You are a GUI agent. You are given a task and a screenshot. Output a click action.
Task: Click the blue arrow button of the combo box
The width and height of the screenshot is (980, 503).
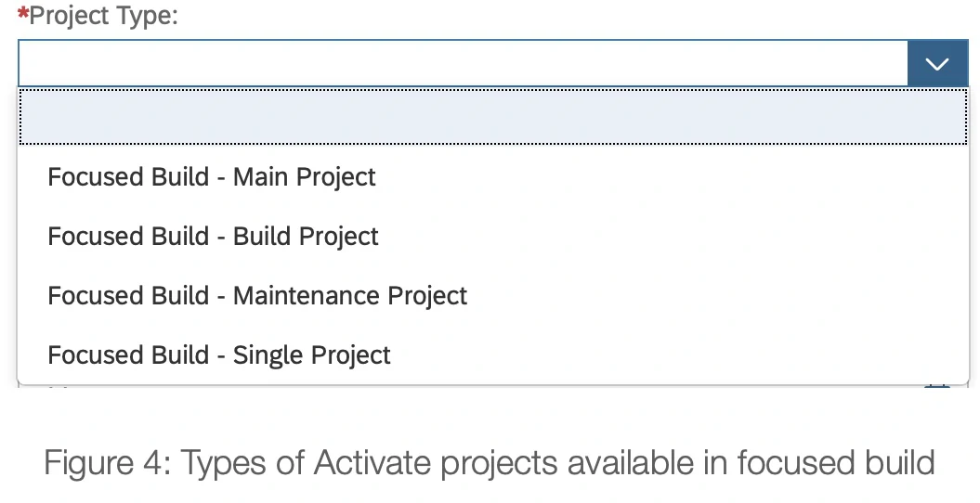point(937,64)
